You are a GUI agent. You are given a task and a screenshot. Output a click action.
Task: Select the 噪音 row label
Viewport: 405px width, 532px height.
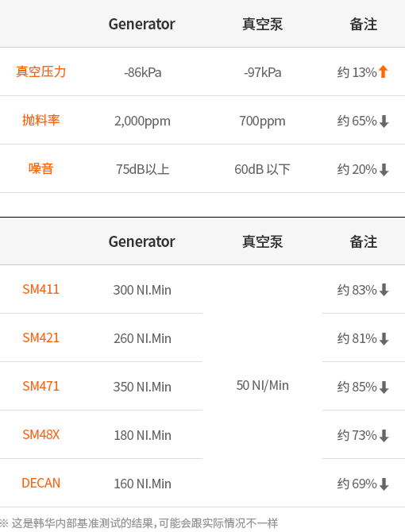coord(41,168)
